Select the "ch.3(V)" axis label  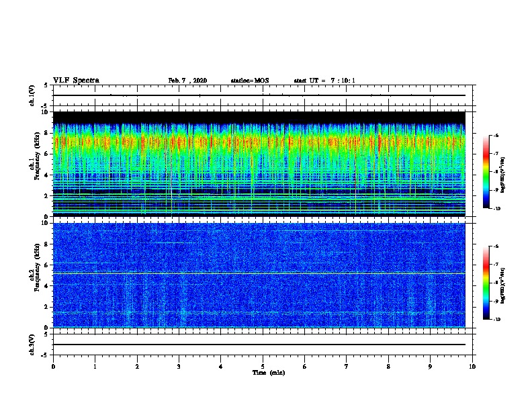pyautogui.click(x=32, y=345)
